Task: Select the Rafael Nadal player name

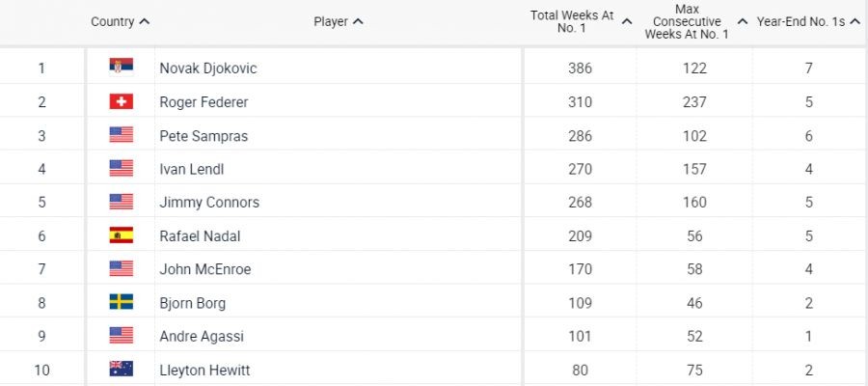Action: click(x=200, y=236)
